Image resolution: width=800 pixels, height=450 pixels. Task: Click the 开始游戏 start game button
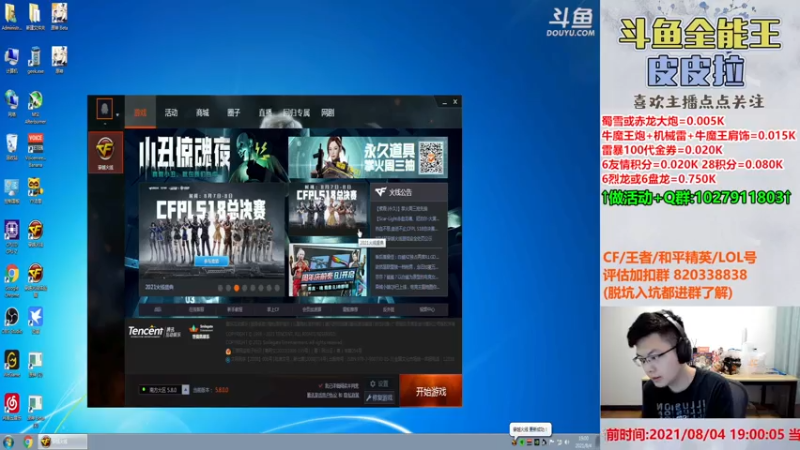click(431, 391)
